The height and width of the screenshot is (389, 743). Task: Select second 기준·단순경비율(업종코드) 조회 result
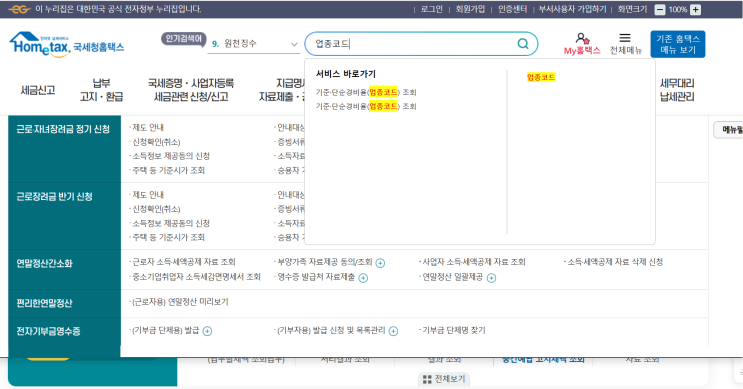366,106
